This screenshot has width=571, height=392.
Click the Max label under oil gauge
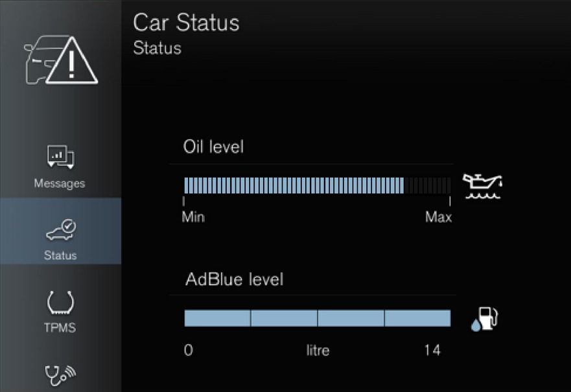[438, 217]
